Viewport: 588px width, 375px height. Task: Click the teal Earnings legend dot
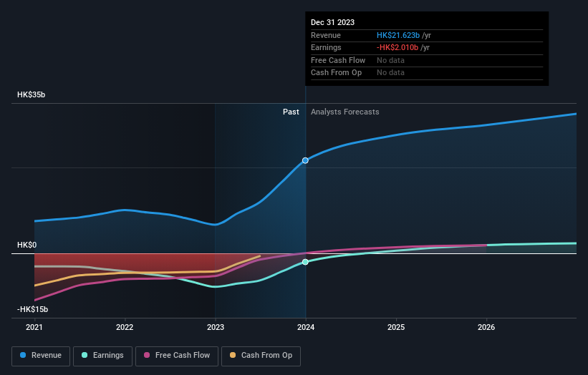coord(85,355)
